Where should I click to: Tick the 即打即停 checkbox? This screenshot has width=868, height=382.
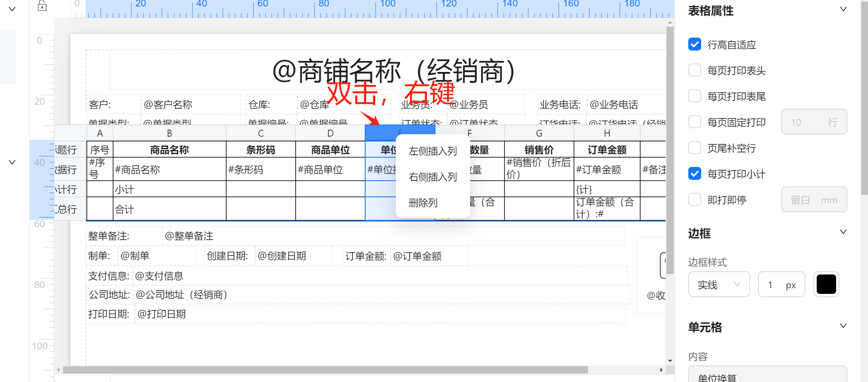pyautogui.click(x=695, y=200)
